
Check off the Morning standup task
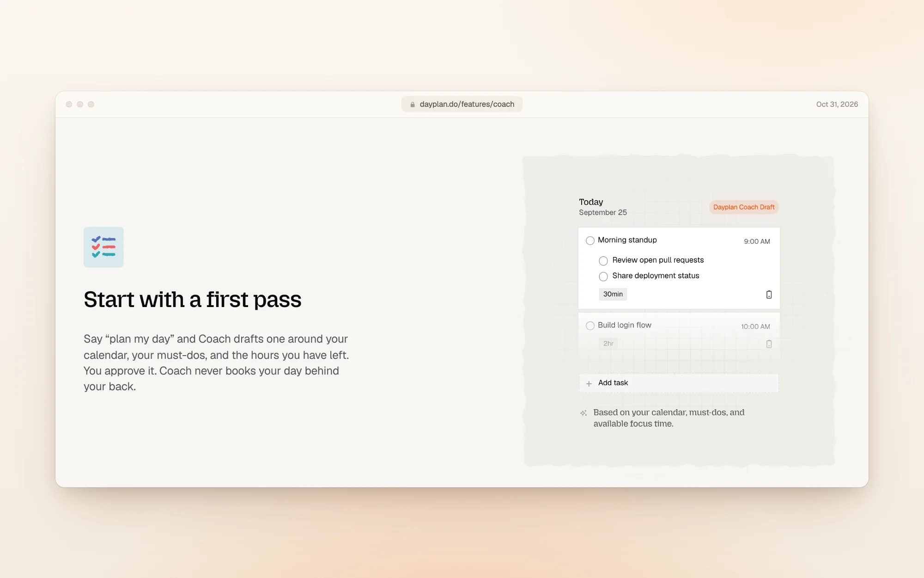point(590,240)
